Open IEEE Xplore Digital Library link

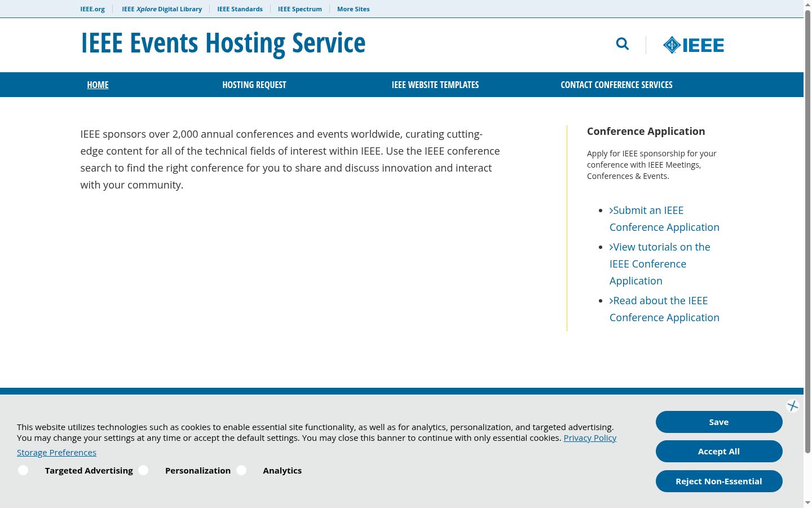coord(162,9)
